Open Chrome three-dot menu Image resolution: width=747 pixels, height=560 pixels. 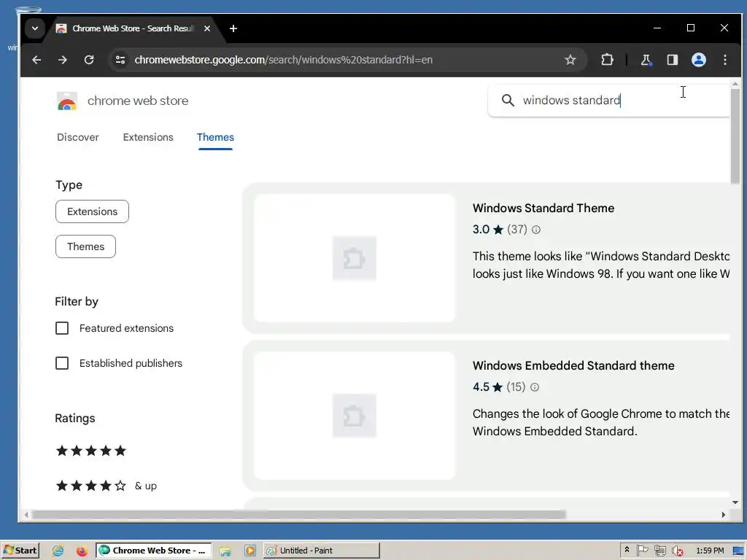724,60
